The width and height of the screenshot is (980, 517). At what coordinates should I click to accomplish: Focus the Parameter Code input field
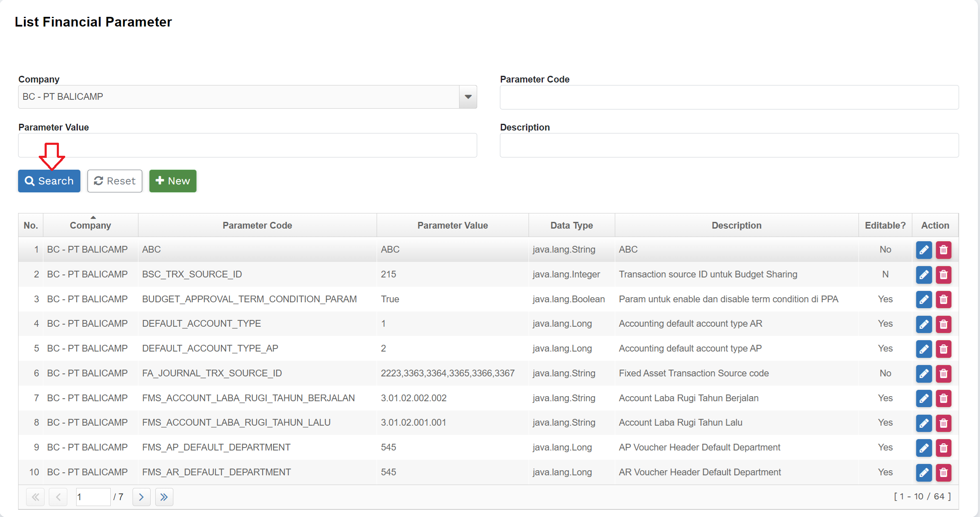click(729, 97)
